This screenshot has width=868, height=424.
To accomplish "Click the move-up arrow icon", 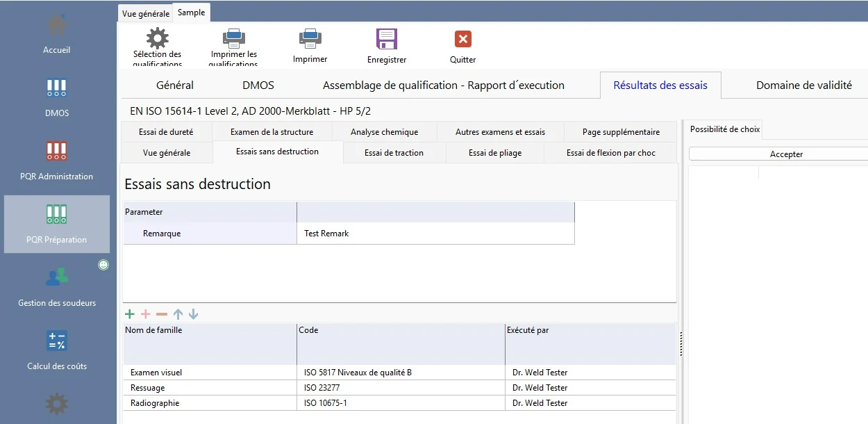I will click(178, 314).
